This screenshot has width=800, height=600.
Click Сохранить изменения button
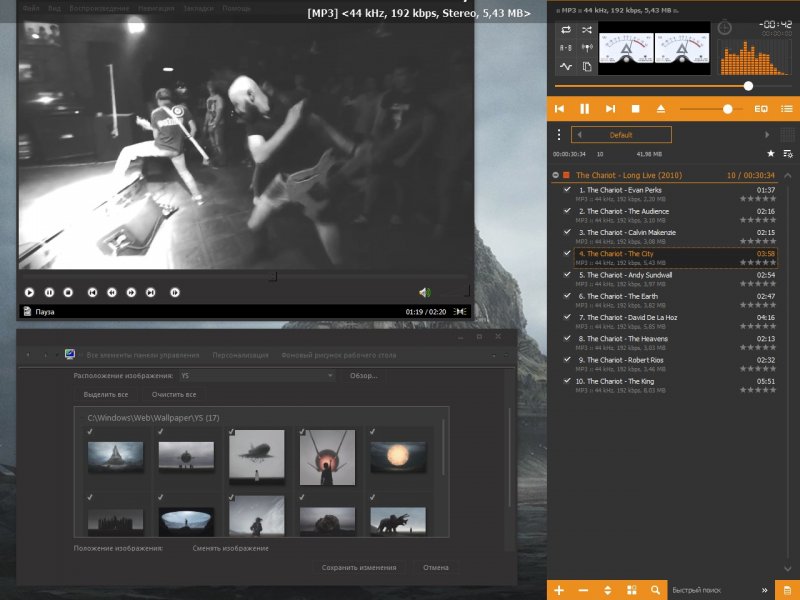[359, 567]
